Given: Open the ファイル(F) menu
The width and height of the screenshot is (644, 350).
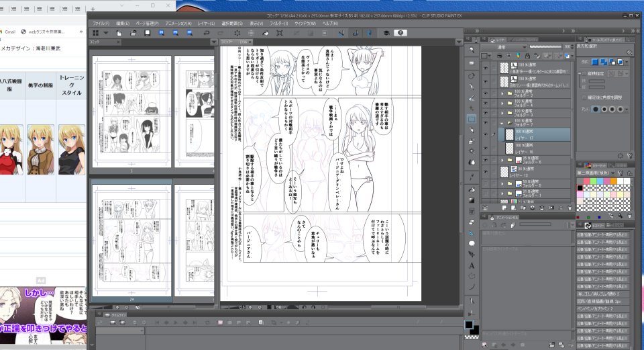Looking at the screenshot, I should [x=101, y=24].
